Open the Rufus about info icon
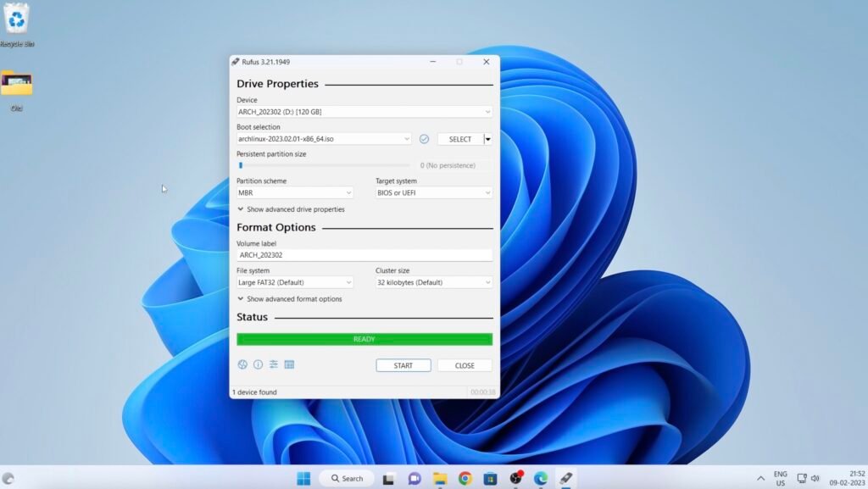The height and width of the screenshot is (489, 868). [258, 364]
